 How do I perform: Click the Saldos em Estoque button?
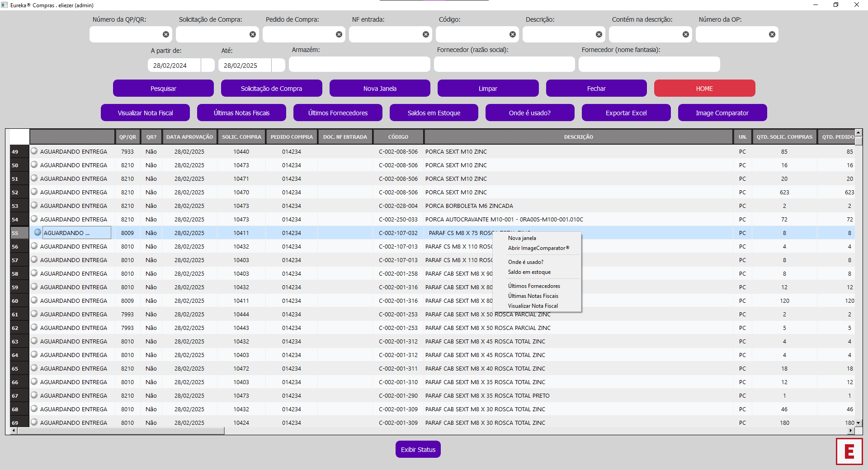pyautogui.click(x=434, y=113)
